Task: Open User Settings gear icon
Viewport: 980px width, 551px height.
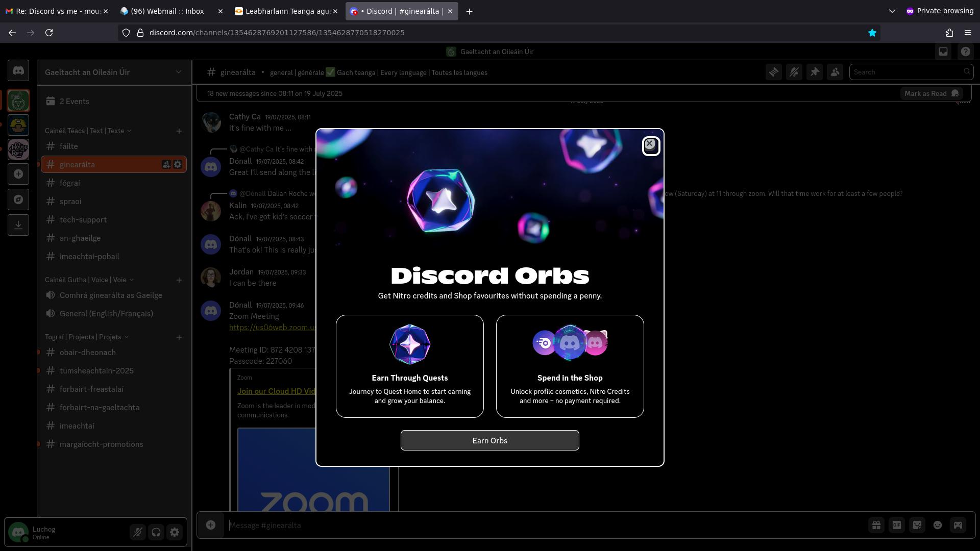Action: coord(175,532)
